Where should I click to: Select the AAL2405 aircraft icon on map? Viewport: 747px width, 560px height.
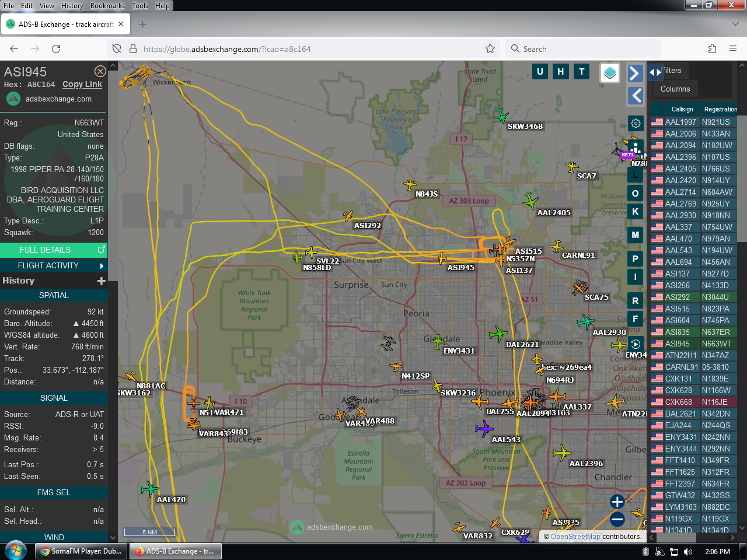point(530,202)
